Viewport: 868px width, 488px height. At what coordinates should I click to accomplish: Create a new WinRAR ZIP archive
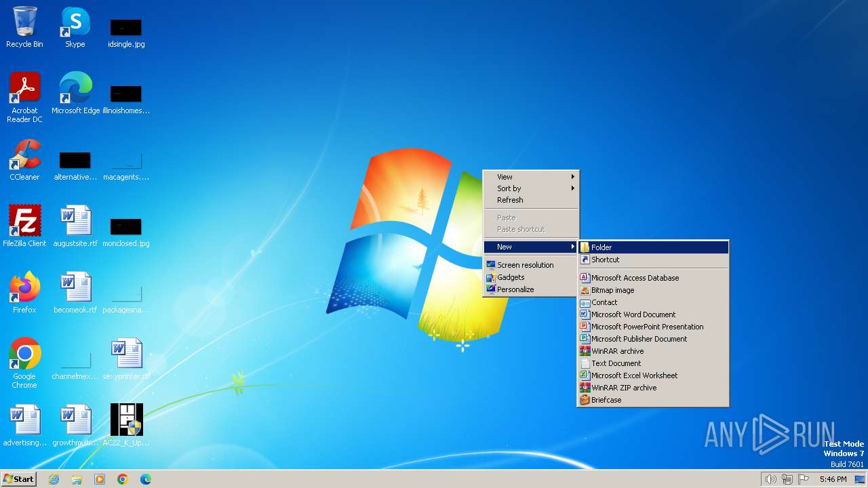click(x=654, y=388)
